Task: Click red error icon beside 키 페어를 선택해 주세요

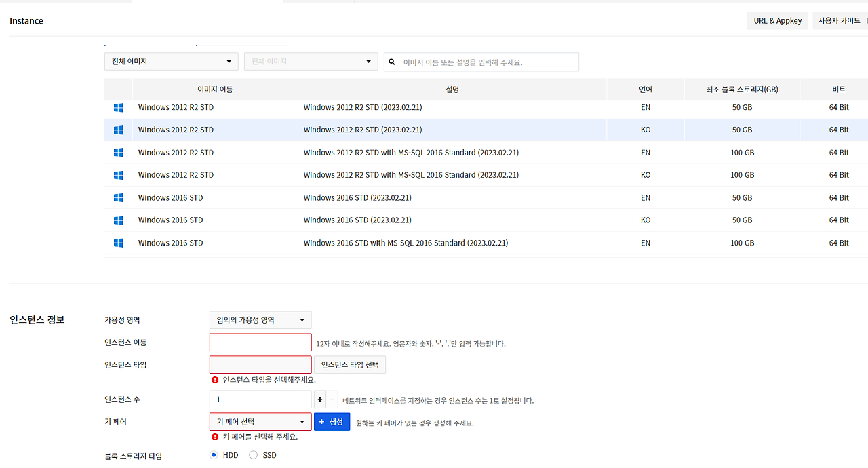Action: (x=215, y=437)
